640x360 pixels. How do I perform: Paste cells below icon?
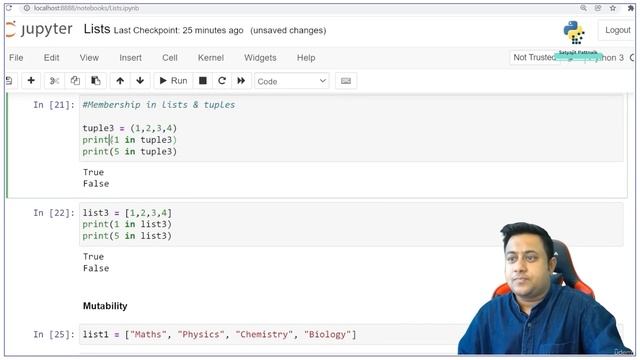coord(96,81)
